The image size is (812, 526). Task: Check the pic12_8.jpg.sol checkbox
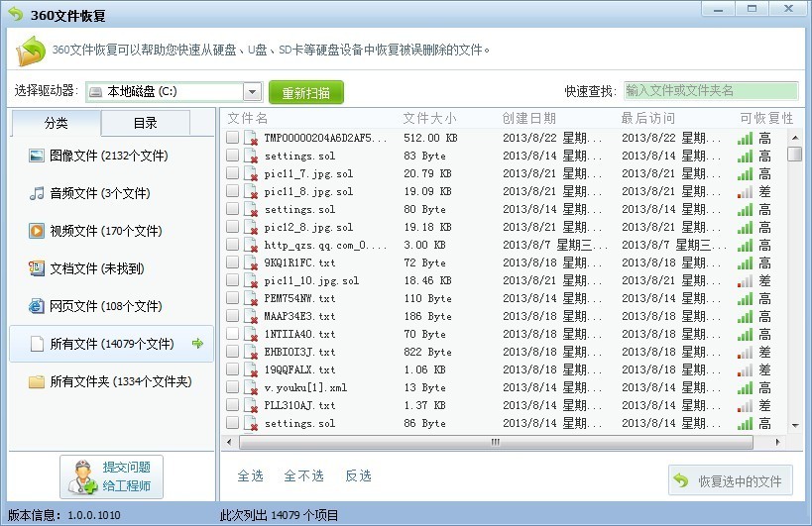(233, 227)
